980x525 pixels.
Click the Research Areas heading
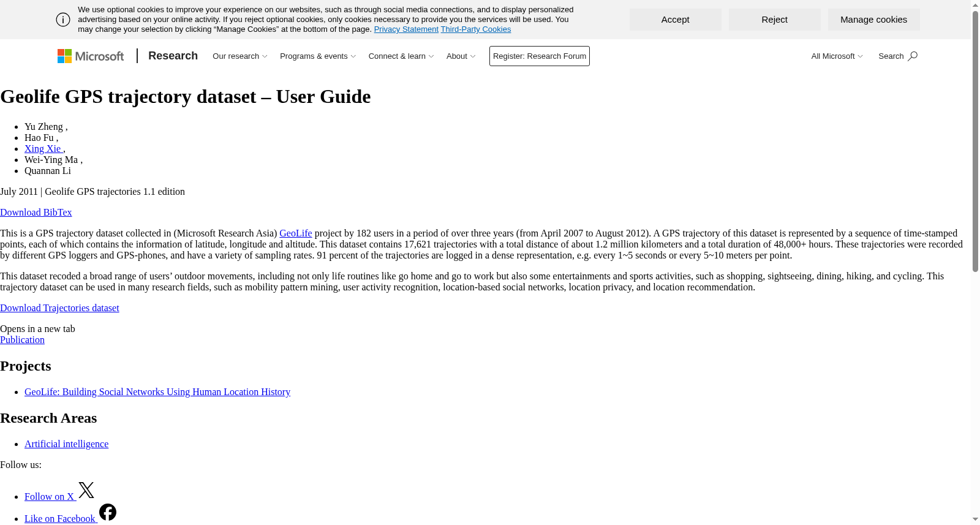coord(48,418)
